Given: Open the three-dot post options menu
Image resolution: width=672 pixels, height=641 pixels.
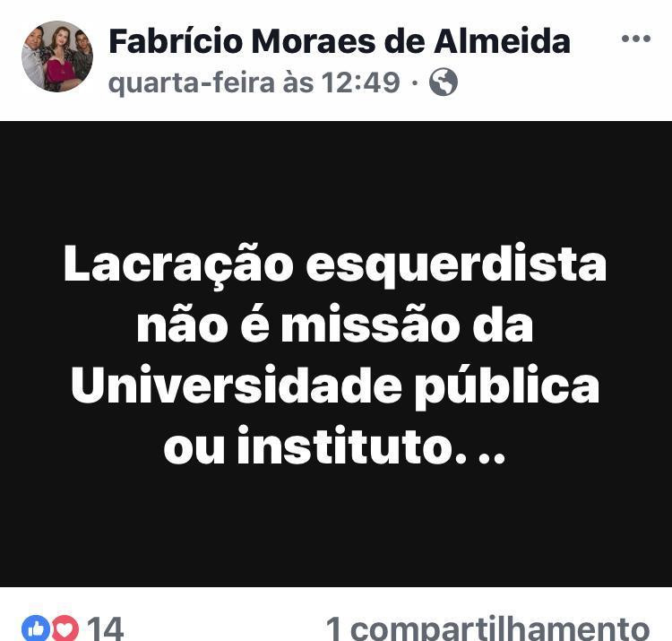Looking at the screenshot, I should pos(636,39).
